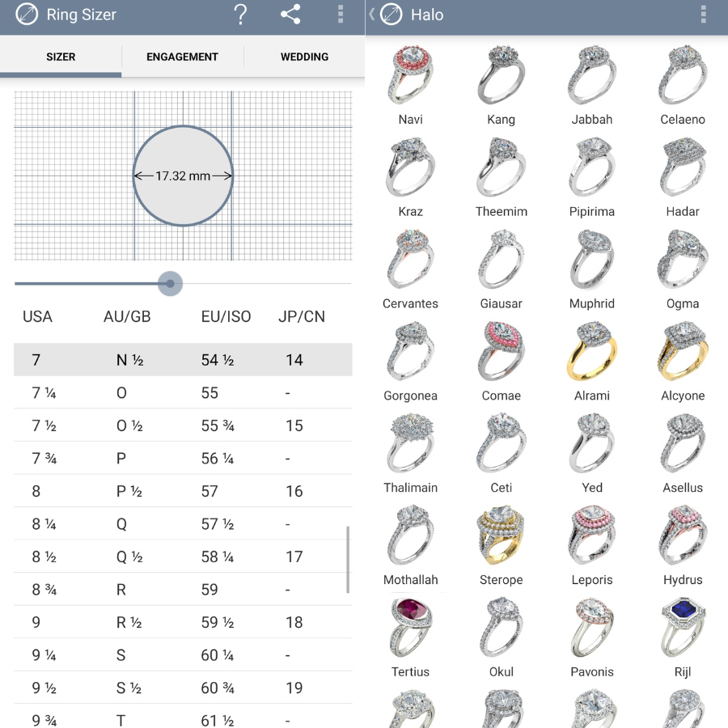Select the size 9 row
The height and width of the screenshot is (728, 728).
coord(183,622)
